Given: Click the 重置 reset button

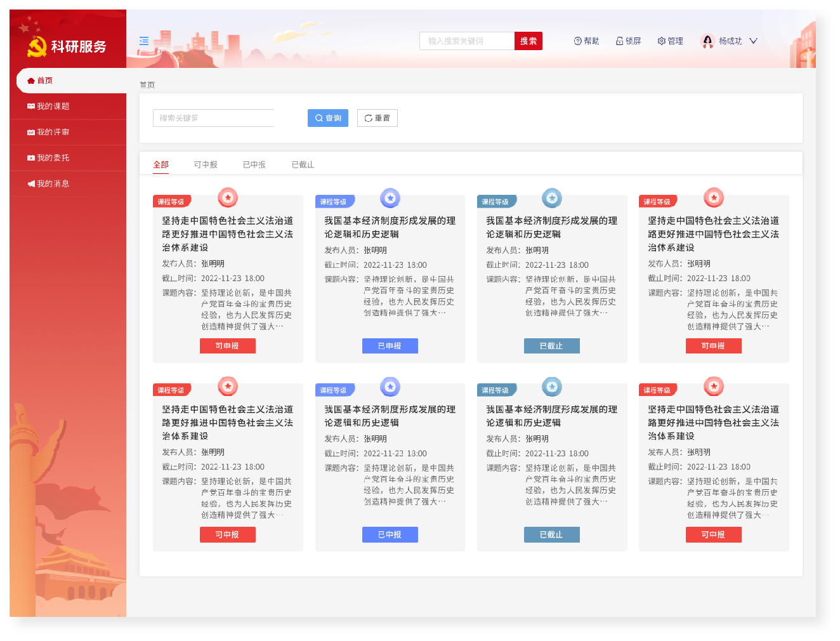Looking at the screenshot, I should (377, 117).
